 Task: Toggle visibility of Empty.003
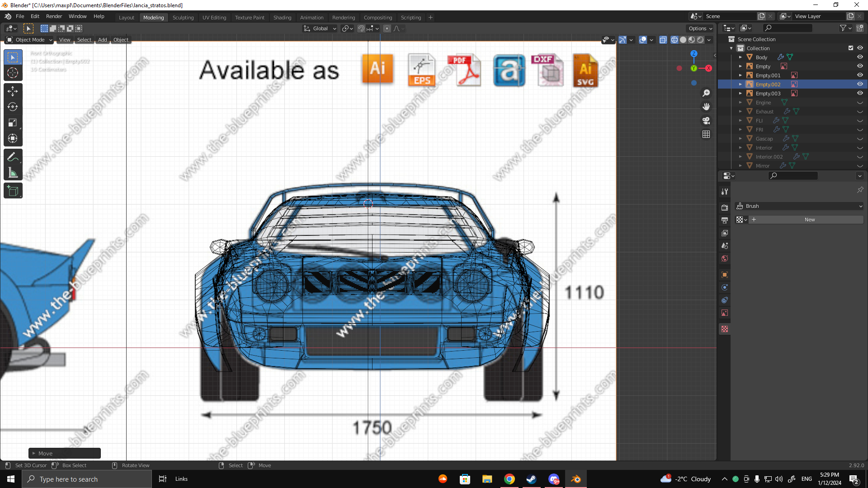click(x=860, y=94)
